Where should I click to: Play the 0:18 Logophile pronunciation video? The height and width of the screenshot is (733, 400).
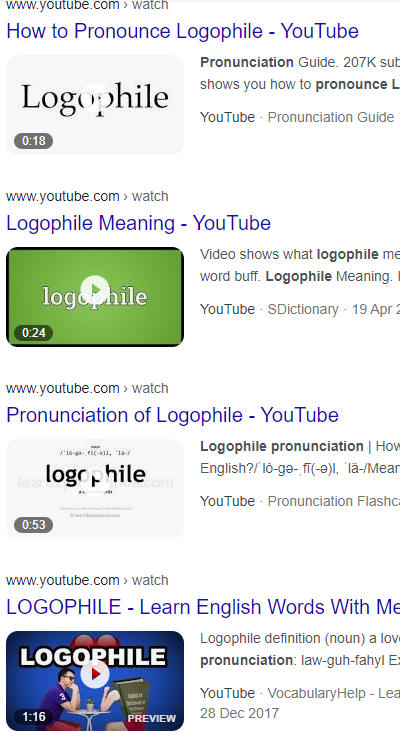[x=95, y=105]
